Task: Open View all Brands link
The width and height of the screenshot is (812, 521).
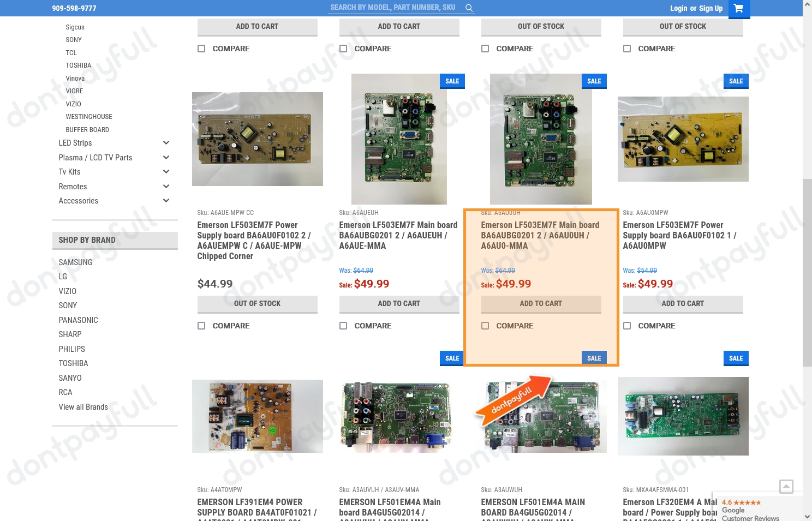Action: (x=83, y=407)
